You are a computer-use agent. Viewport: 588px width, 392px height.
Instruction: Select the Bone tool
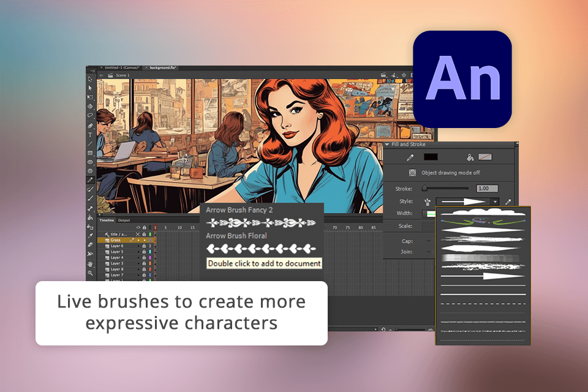90,209
